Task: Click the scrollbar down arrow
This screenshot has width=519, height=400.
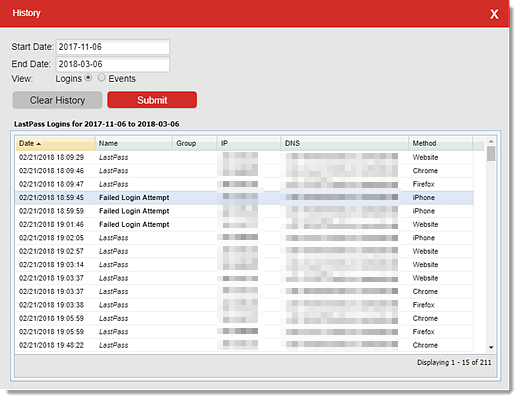Action: (491, 347)
